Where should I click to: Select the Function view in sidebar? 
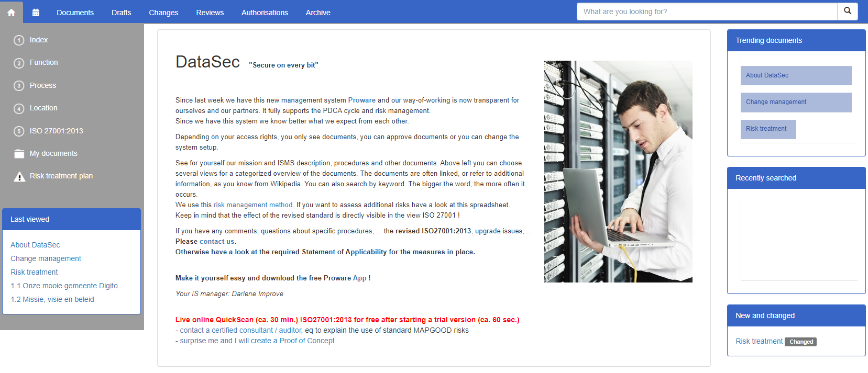[44, 62]
